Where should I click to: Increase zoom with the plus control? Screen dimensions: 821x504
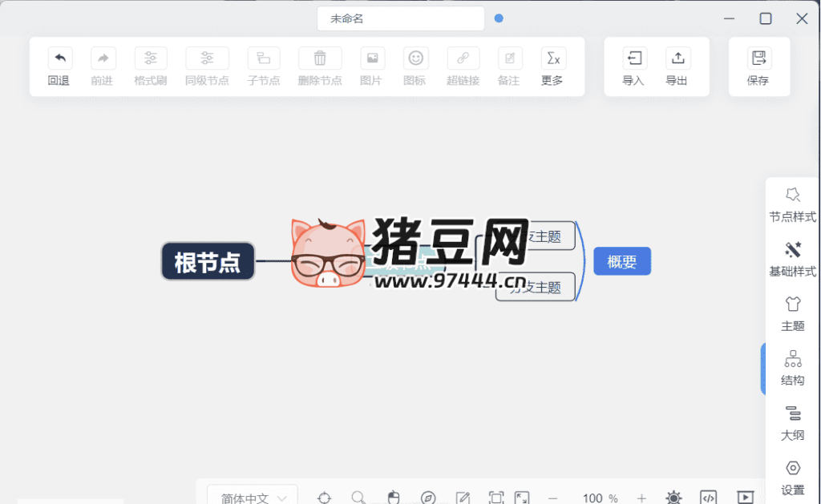click(x=640, y=498)
